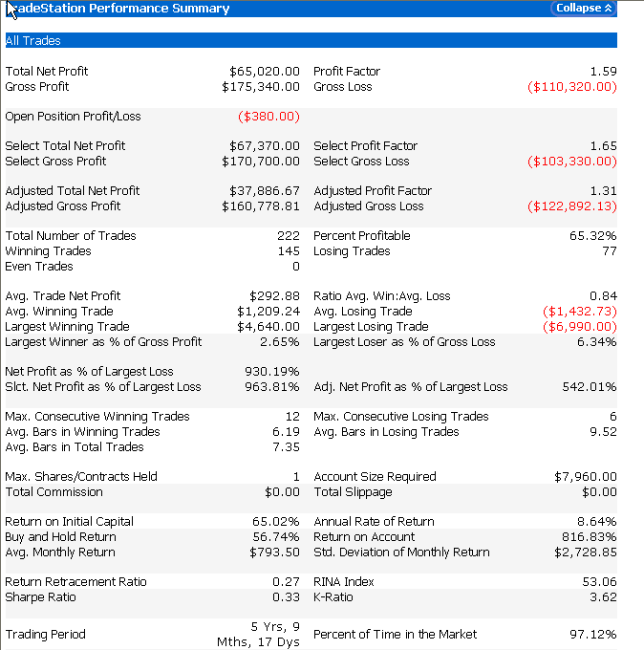The height and width of the screenshot is (650, 644).
Task: Select Largest Winning Trade value $4,640.00
Action: tap(268, 327)
